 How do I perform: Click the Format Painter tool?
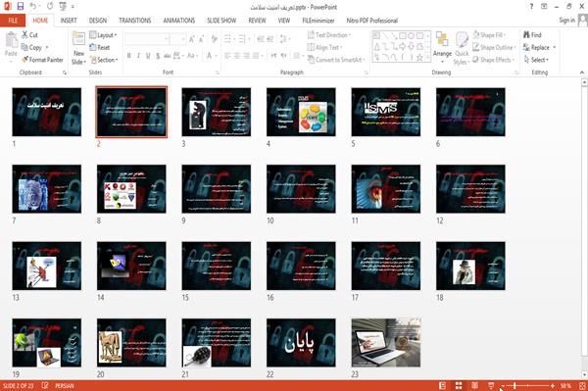[42, 60]
